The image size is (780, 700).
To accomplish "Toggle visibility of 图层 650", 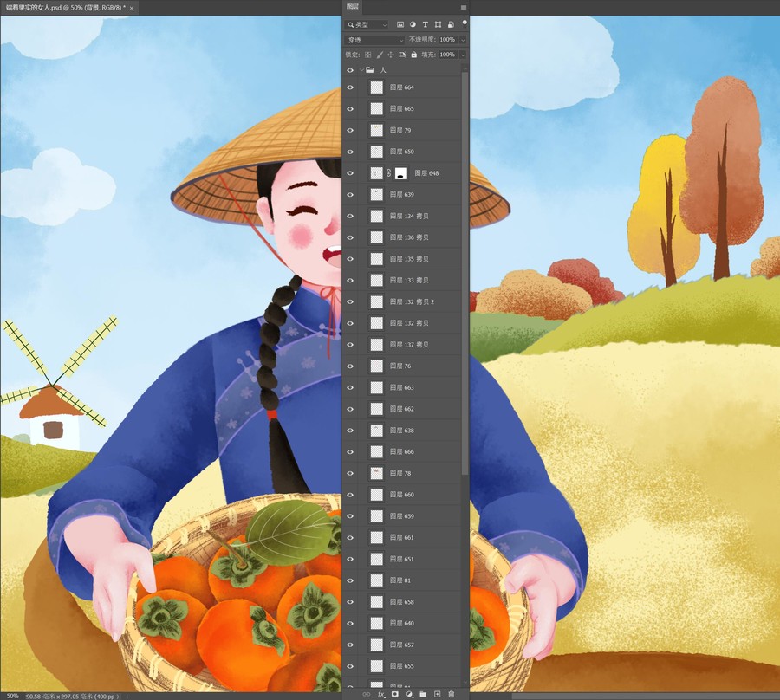I will (350, 152).
